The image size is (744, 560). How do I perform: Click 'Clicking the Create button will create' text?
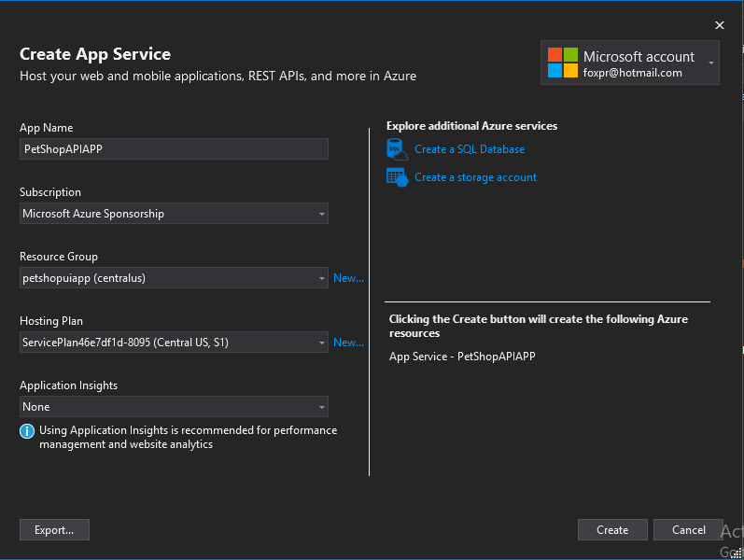point(538,326)
